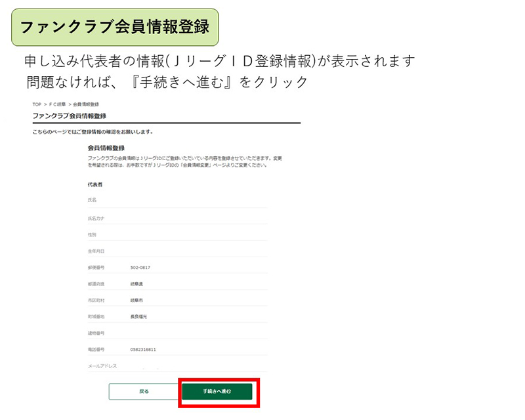The width and height of the screenshot is (525, 420).
Task: Click the city value 岐阜市
Action: point(138,300)
